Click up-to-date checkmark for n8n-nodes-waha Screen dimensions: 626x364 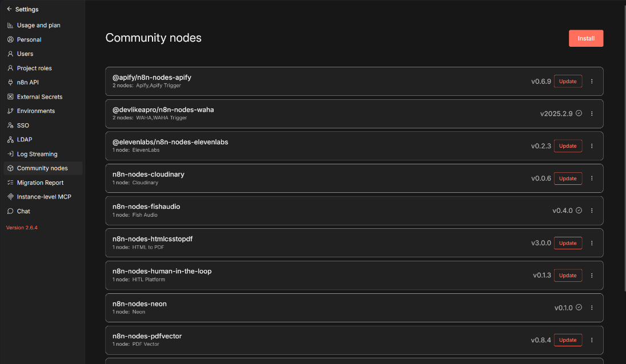point(579,113)
